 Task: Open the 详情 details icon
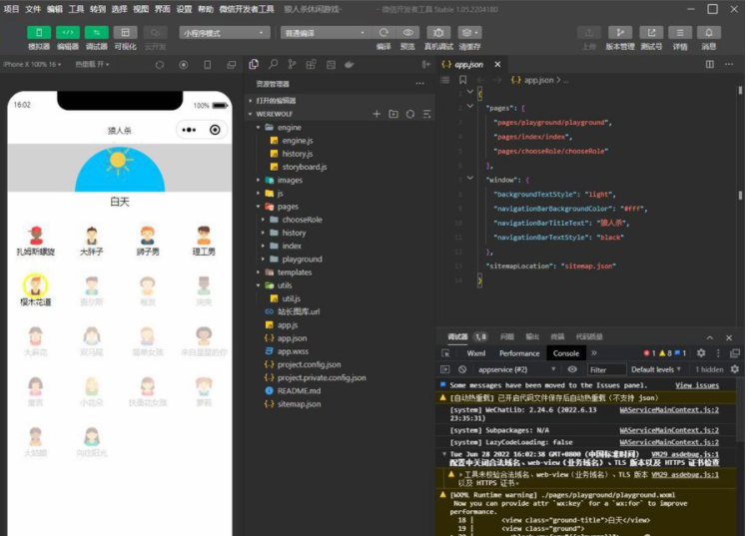(x=679, y=32)
